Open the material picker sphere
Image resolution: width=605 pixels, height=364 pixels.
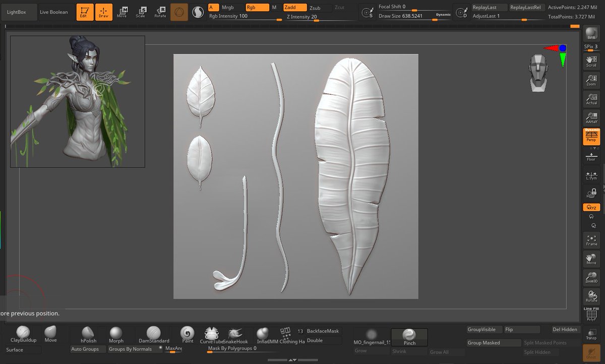coord(198,12)
